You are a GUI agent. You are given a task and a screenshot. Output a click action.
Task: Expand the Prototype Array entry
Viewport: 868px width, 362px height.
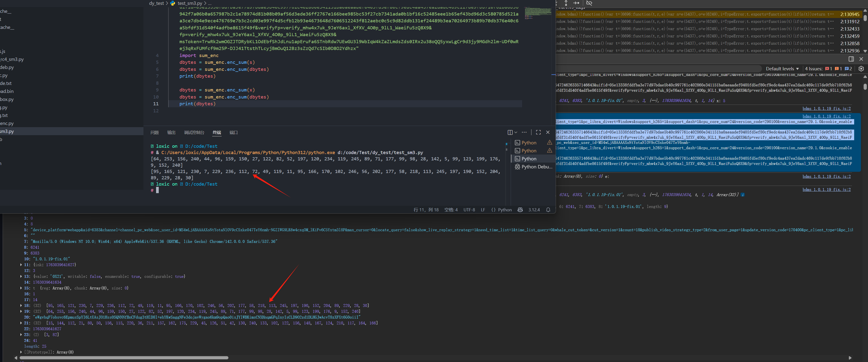pos(21,352)
